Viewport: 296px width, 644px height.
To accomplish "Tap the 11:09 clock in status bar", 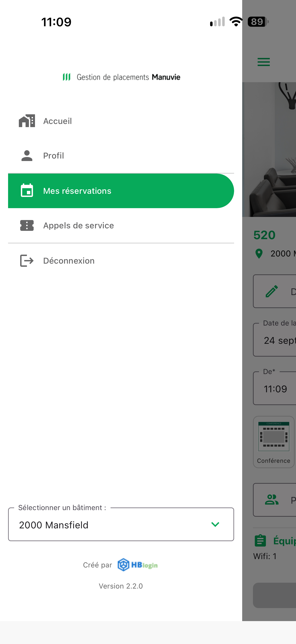I will 57,22.
